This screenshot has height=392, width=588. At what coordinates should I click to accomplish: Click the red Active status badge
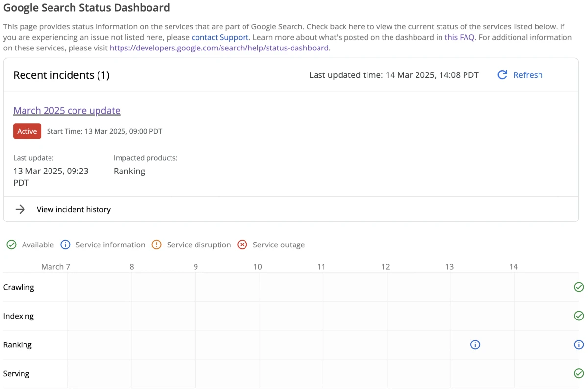tap(27, 131)
